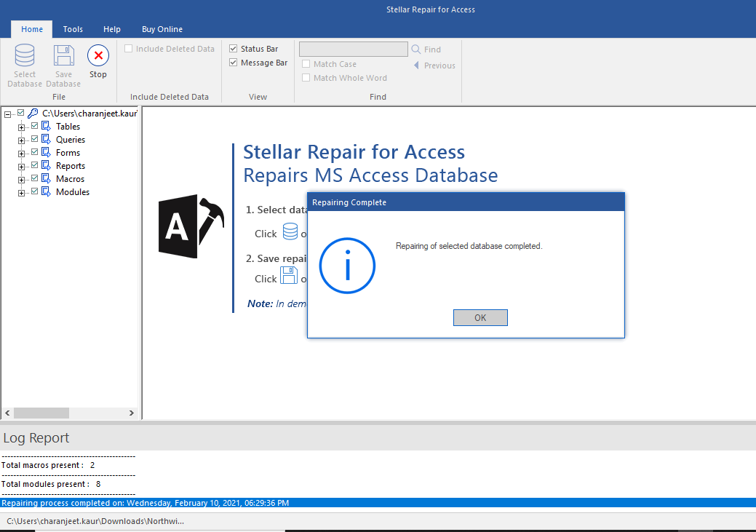The image size is (756, 532).
Task: Uncheck the Modules checkbox in the tree
Action: point(35,191)
